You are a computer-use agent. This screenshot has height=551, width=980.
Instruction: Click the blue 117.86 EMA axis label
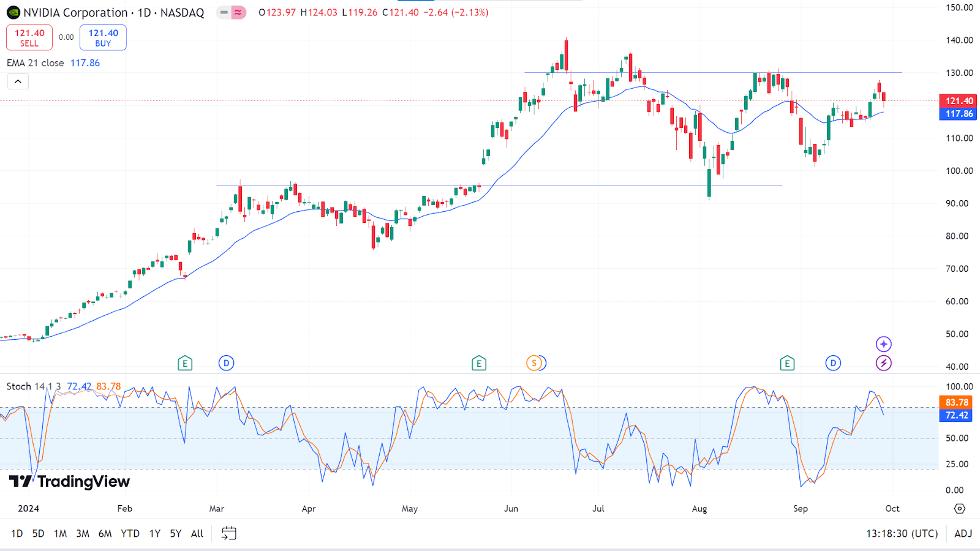point(958,114)
